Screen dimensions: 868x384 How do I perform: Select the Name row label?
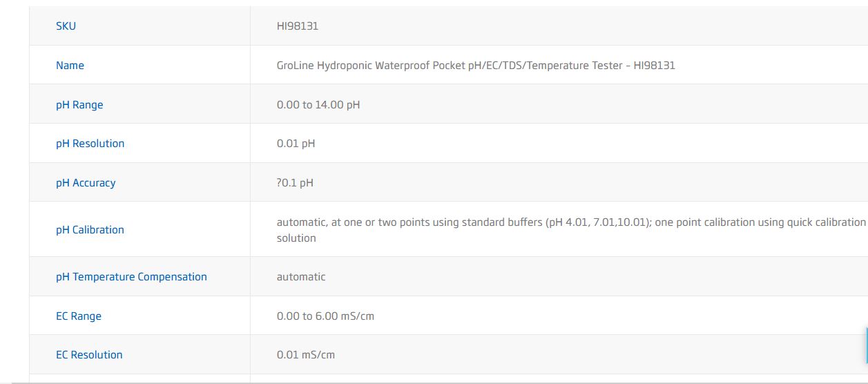pos(70,66)
